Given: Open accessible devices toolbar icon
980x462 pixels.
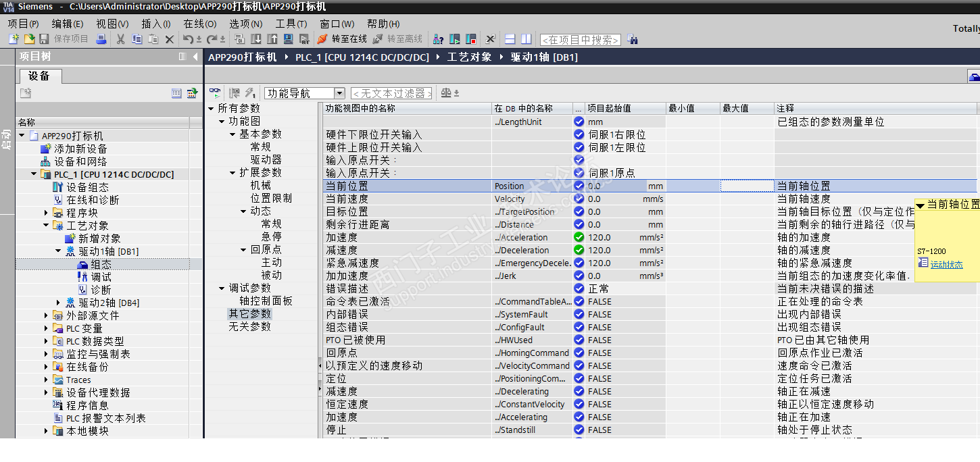Looking at the screenshot, I should pyautogui.click(x=438, y=39).
